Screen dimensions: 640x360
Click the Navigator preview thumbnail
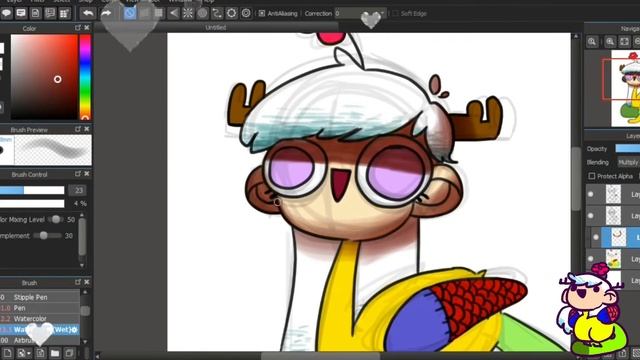tap(625, 88)
